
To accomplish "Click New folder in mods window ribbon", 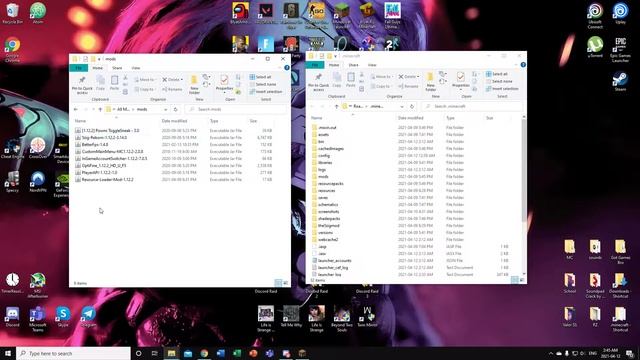I will (194, 84).
